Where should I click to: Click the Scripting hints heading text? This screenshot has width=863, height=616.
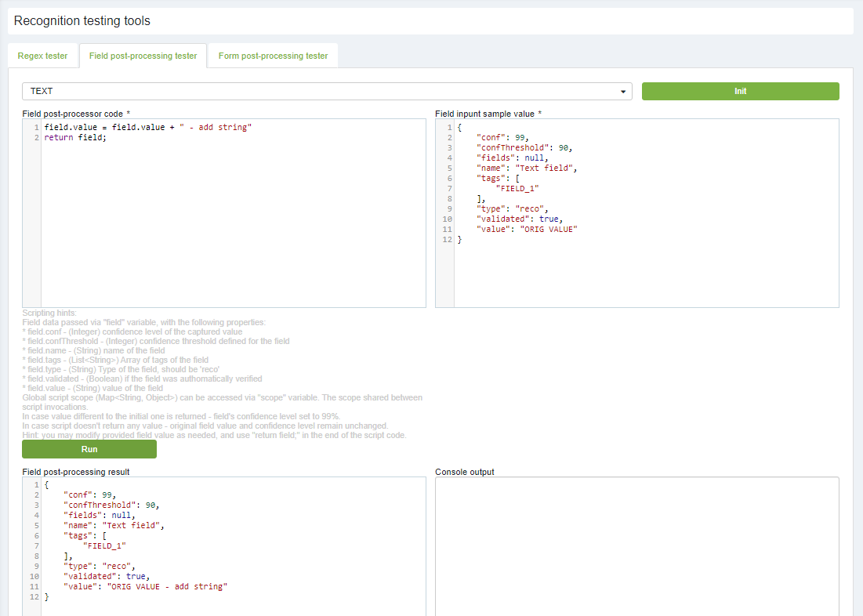tap(49, 313)
